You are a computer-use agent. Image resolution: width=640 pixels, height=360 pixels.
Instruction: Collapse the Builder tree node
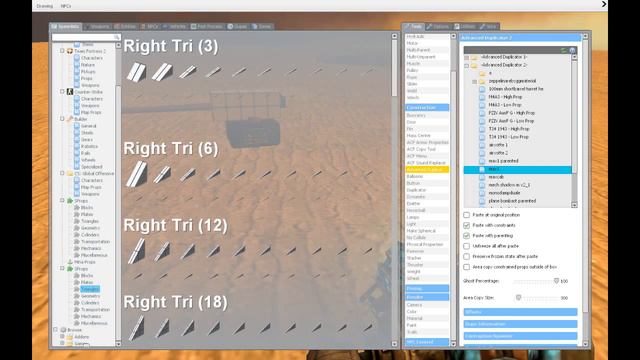pos(62,119)
